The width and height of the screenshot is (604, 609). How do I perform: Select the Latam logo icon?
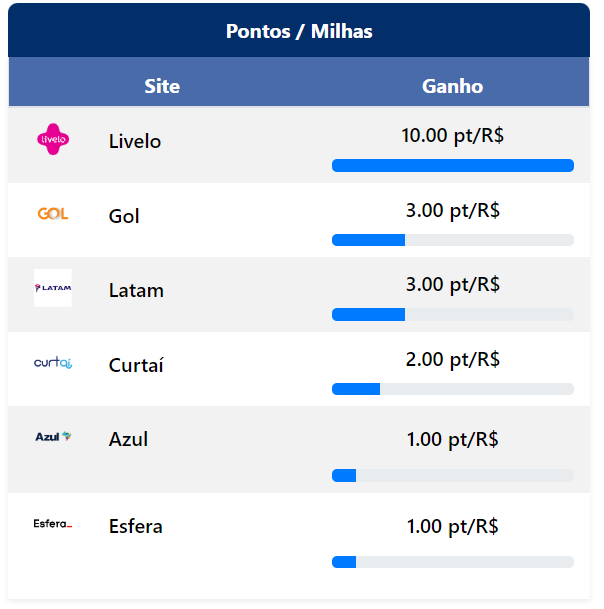[53, 288]
